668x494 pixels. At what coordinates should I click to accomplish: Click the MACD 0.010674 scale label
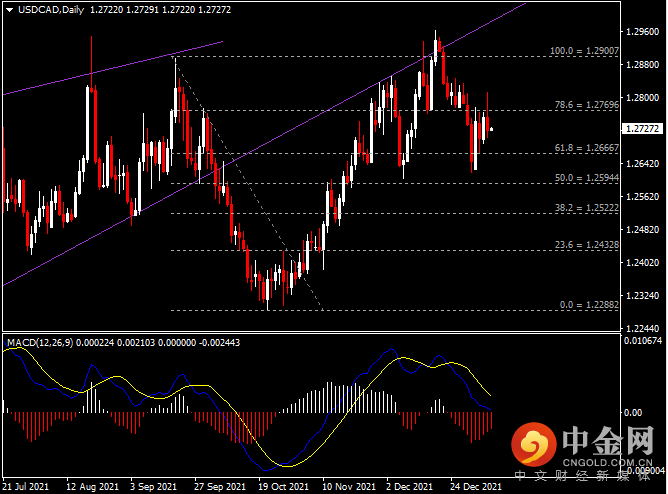[643, 341]
